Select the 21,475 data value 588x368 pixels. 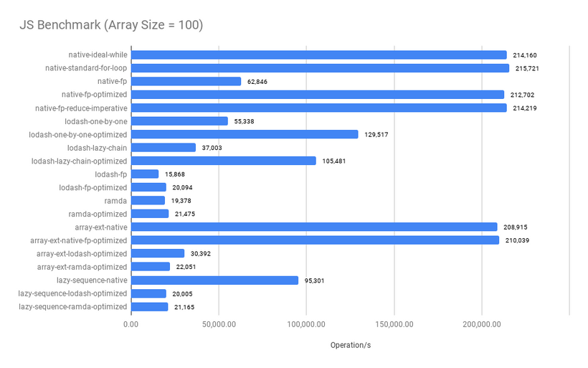pyautogui.click(x=185, y=214)
